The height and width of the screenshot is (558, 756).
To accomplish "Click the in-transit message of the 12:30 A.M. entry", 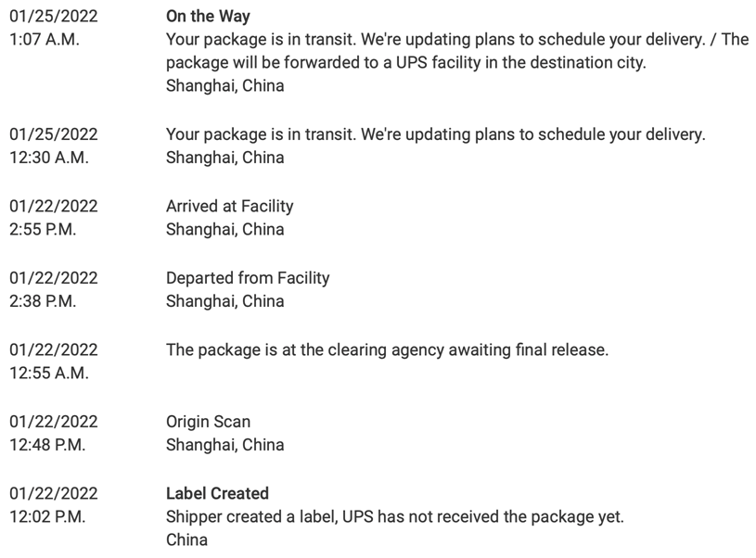I will pyautogui.click(x=435, y=134).
